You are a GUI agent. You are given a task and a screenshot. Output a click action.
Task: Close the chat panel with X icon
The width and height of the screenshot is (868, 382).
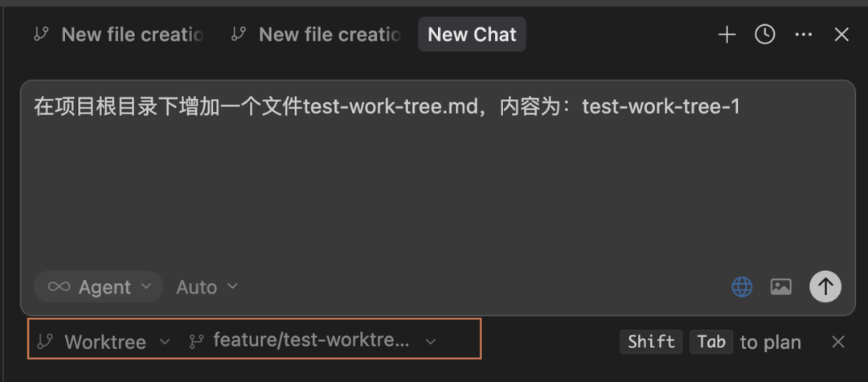pos(841,35)
